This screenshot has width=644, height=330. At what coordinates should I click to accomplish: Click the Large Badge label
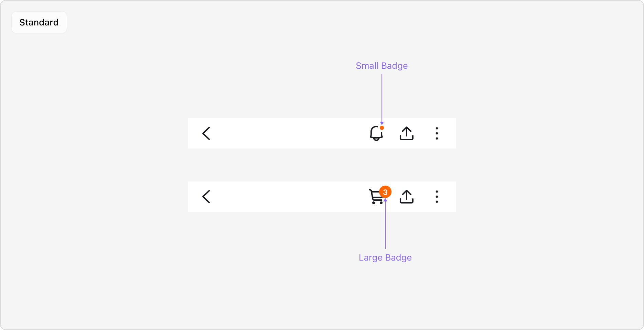point(385,257)
